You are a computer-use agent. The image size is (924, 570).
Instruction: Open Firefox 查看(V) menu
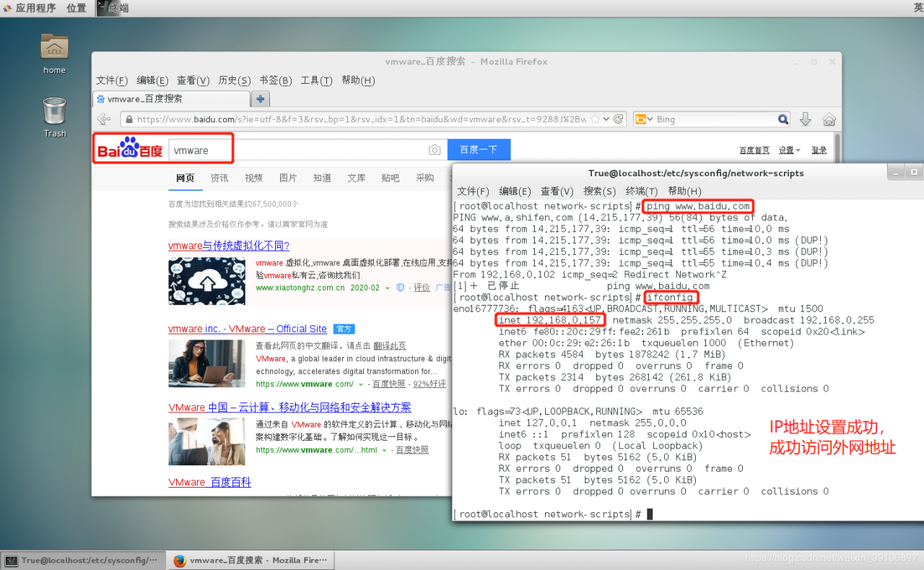(193, 80)
